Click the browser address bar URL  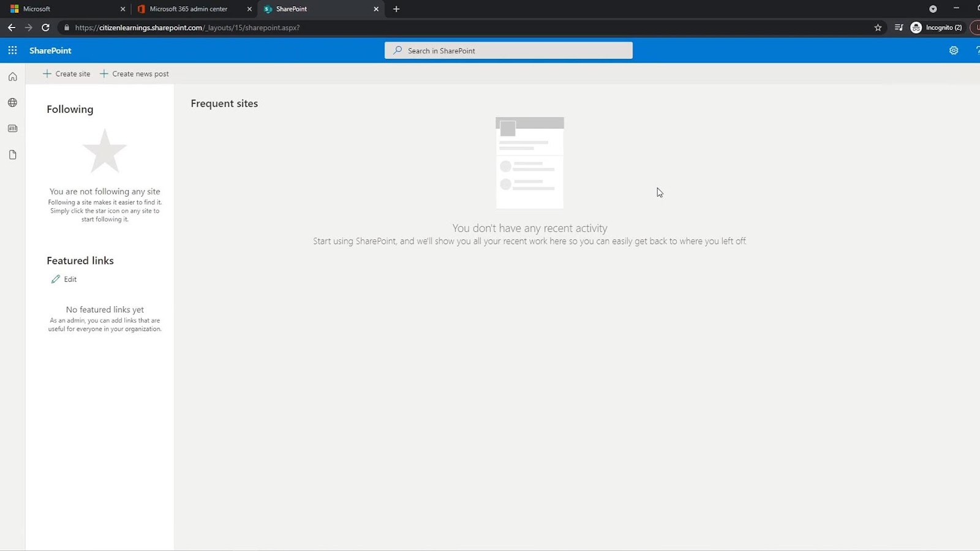[x=187, y=28]
